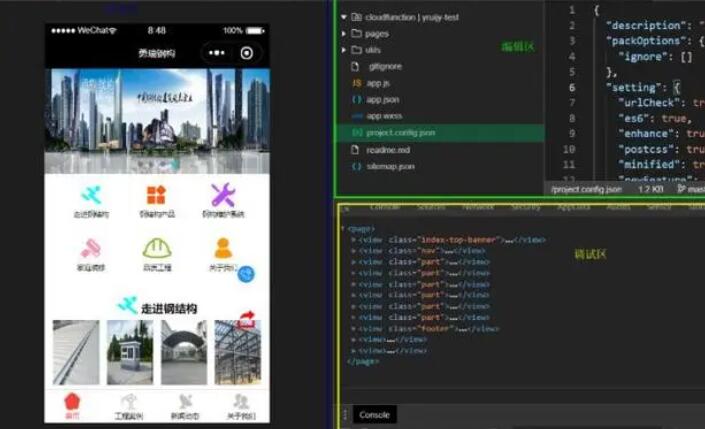Open app.json in the file tree
Image resolution: width=705 pixels, height=429 pixels.
point(383,100)
